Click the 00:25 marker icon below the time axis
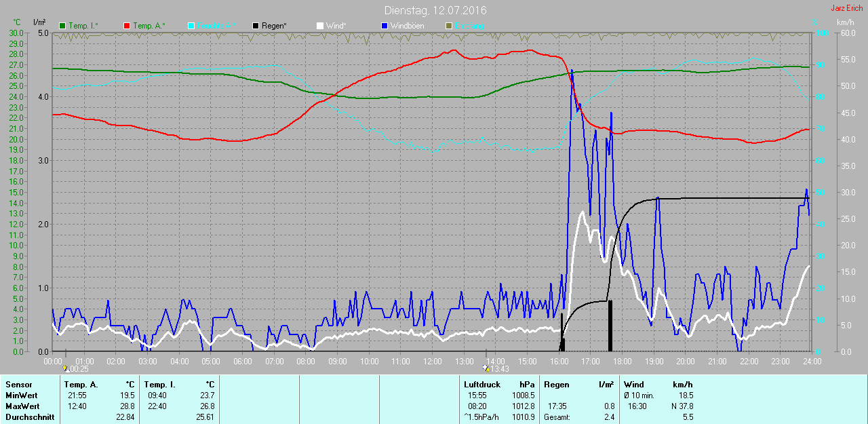868x424 pixels. point(65,368)
